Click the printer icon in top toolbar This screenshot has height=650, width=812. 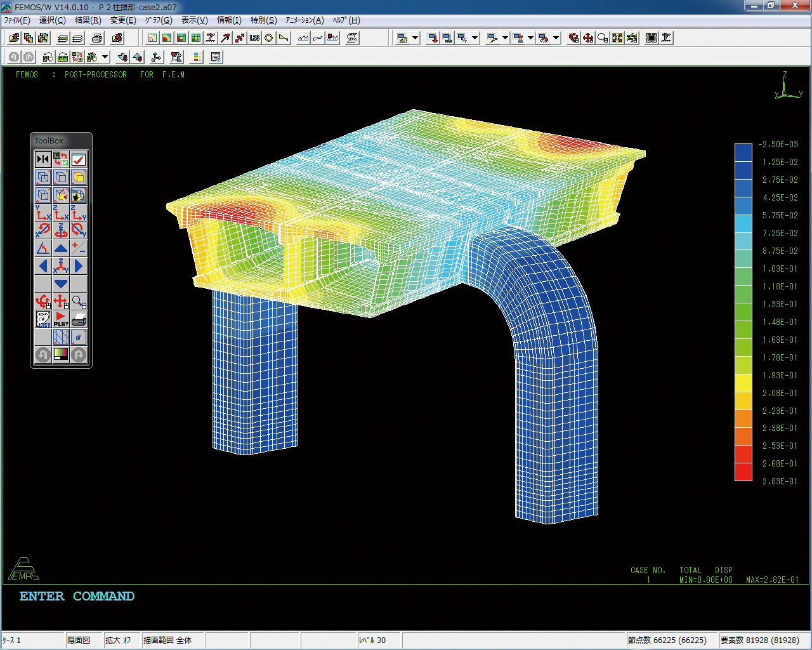tap(96, 38)
